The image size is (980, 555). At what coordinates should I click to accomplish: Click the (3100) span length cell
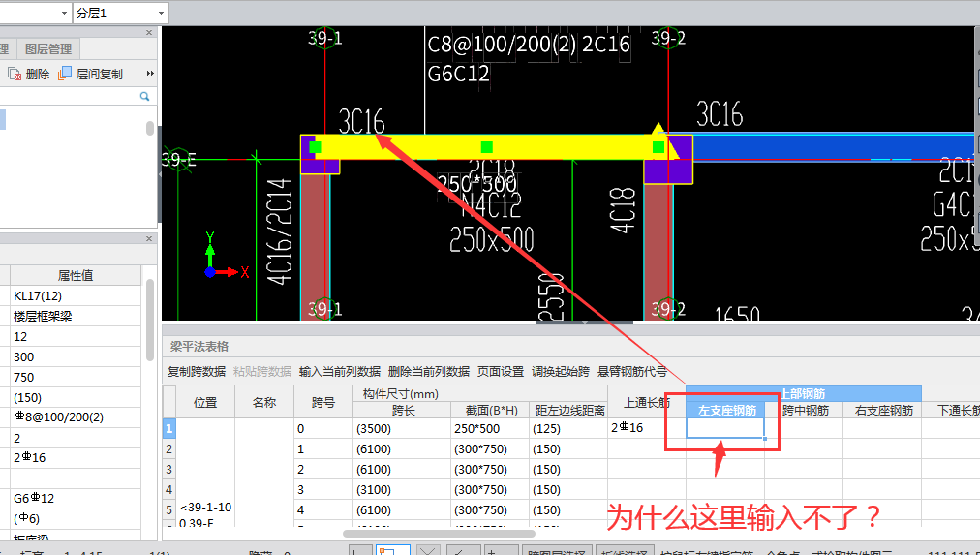[x=402, y=489]
